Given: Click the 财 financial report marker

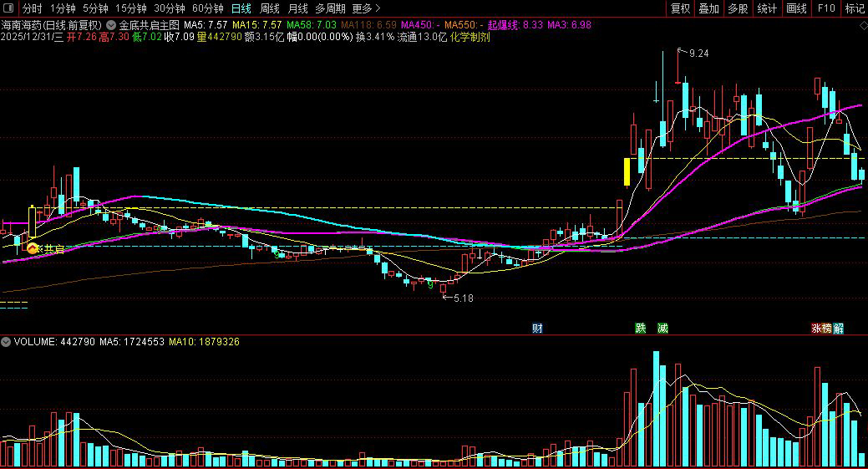Looking at the screenshot, I should click(537, 329).
